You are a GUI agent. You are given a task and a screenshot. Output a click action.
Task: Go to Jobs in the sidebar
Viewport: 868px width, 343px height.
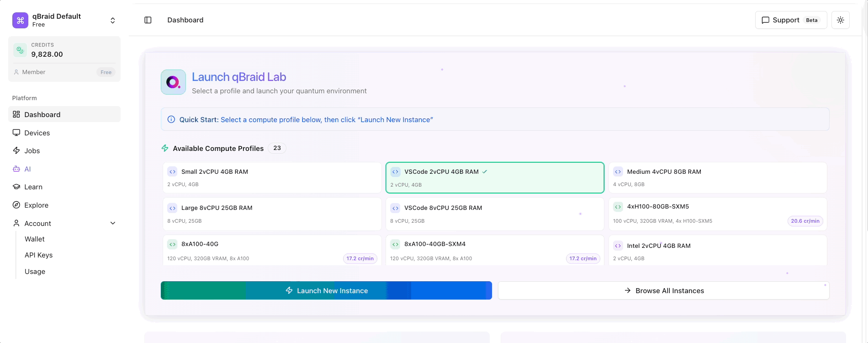point(64,150)
